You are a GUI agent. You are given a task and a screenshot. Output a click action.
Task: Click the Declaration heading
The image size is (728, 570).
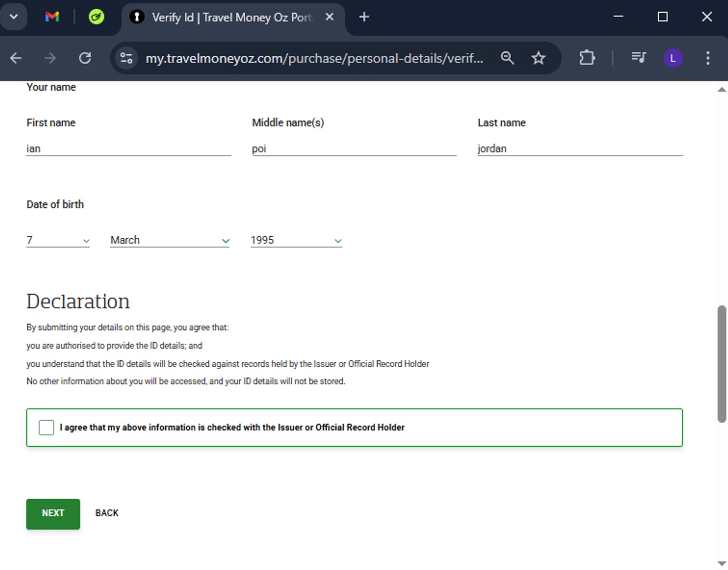tap(78, 301)
